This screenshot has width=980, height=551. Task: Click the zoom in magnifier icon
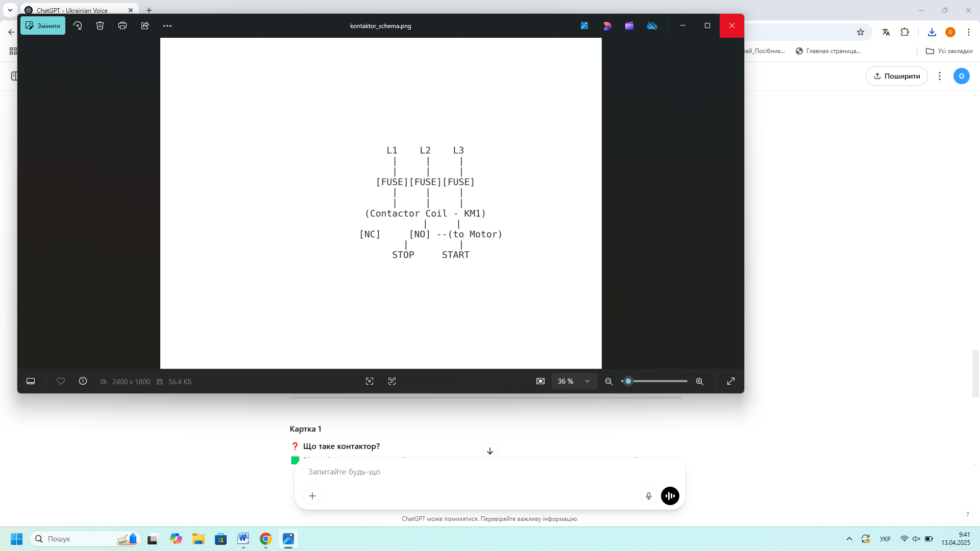coord(700,381)
